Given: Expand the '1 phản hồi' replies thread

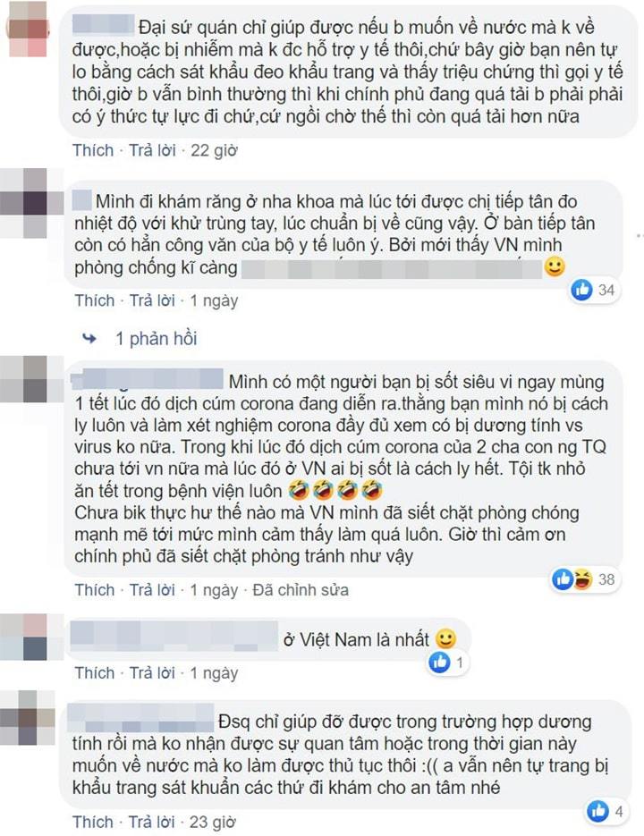Looking at the screenshot, I should pyautogui.click(x=157, y=339).
